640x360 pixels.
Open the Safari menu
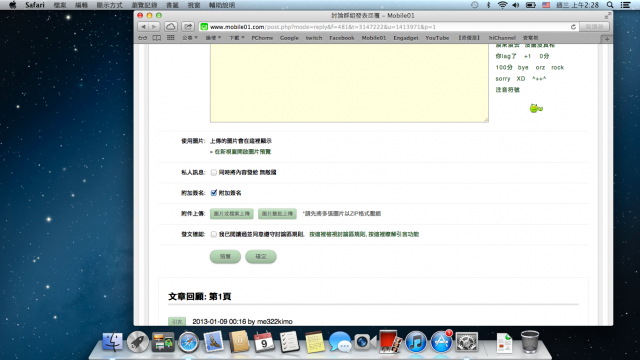[x=35, y=5]
